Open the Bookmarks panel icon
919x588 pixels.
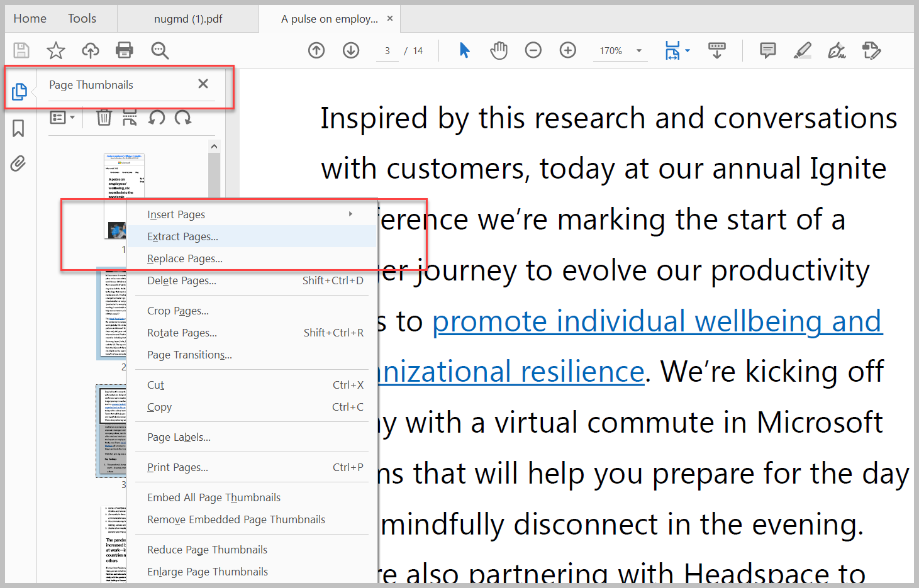[x=18, y=128]
